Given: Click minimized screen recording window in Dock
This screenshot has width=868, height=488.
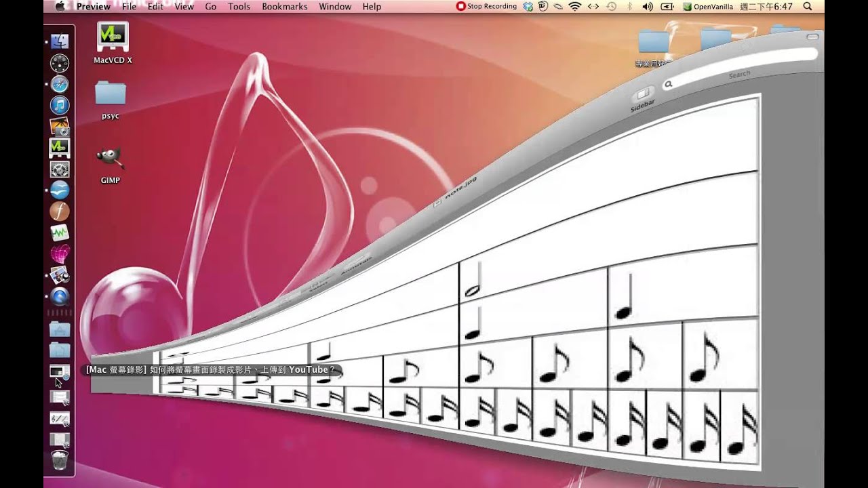Looking at the screenshot, I should (x=60, y=371).
